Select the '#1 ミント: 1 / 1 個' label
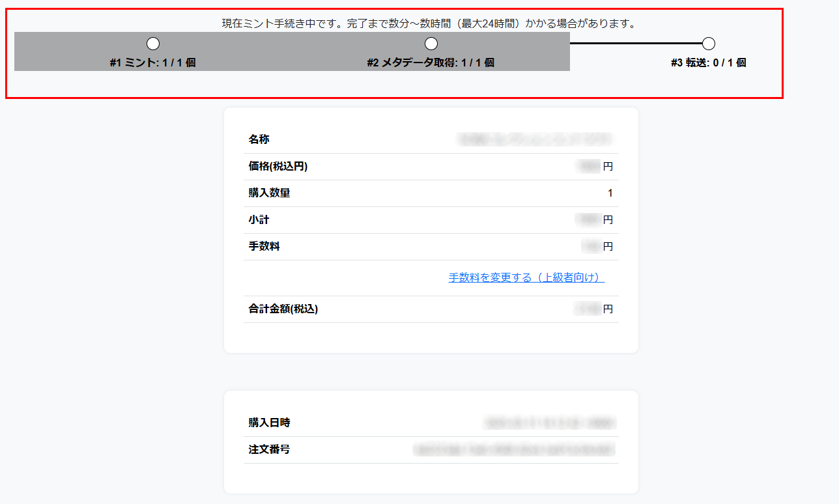 coord(153,63)
